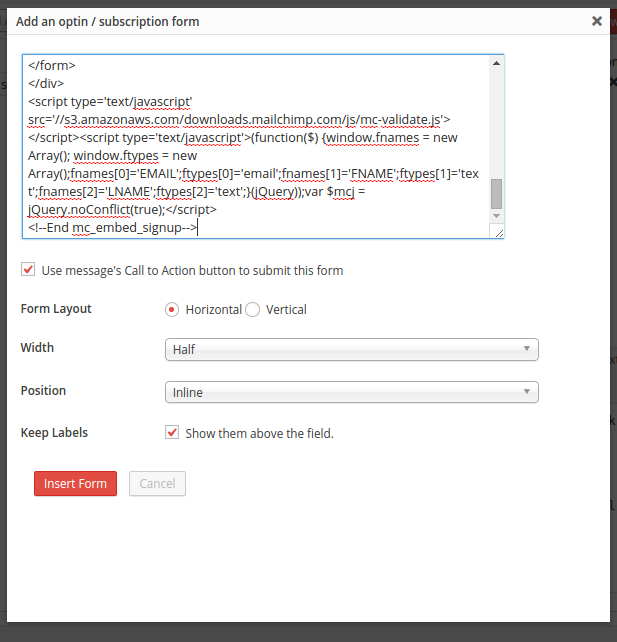Click the Insert Form button
This screenshot has height=642, width=617.
tap(75, 484)
